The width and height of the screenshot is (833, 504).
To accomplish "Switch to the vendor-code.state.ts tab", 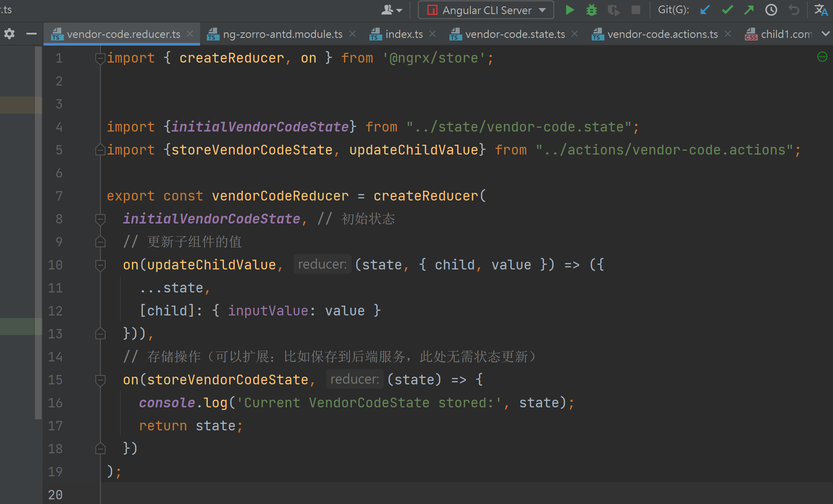I will point(515,34).
